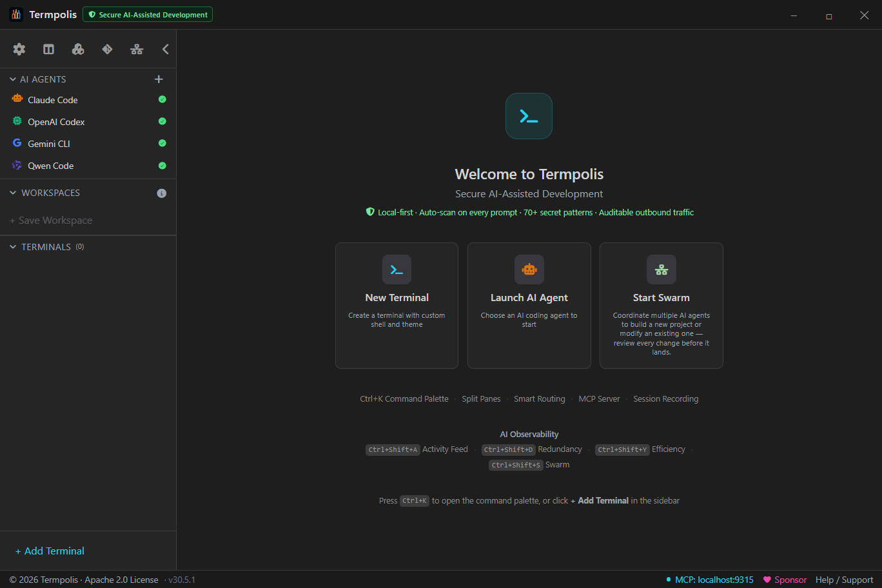Open the Launch AI Agent card

[x=529, y=306]
